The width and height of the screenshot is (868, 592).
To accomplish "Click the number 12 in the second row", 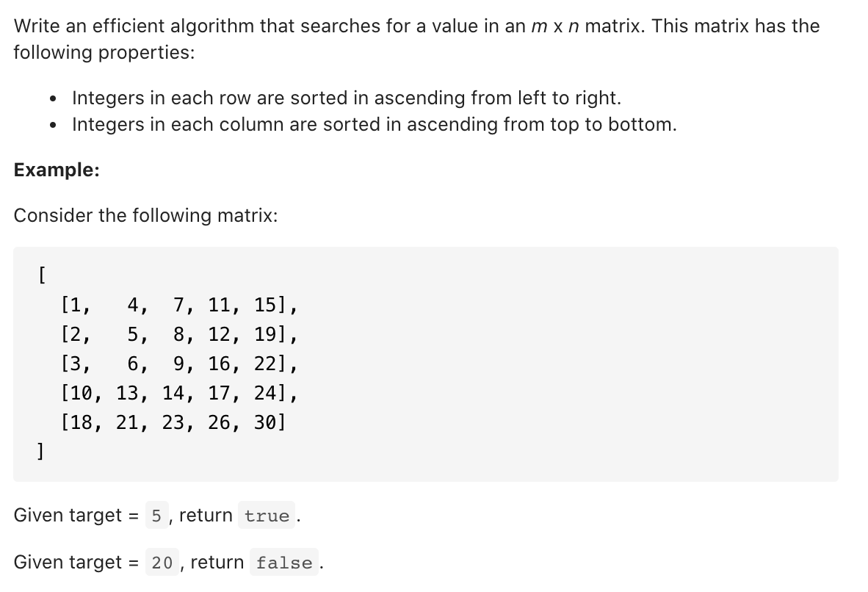I will click(220, 334).
